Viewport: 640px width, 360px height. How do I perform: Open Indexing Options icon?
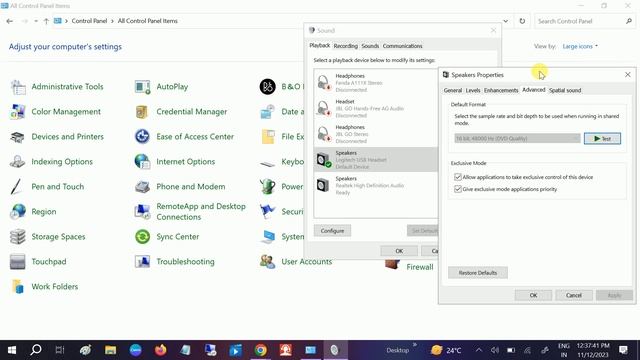point(18,162)
